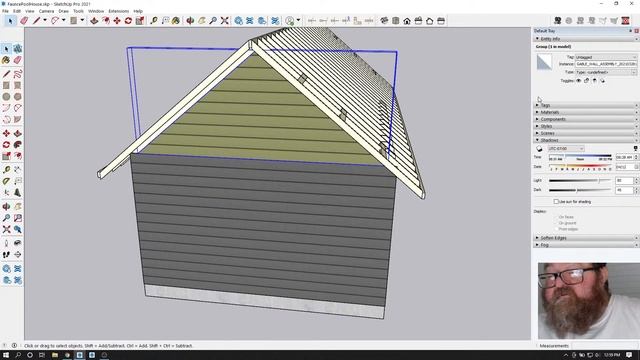Select the Move tool in top toolbar
The image size is (640, 360).
point(117,20)
